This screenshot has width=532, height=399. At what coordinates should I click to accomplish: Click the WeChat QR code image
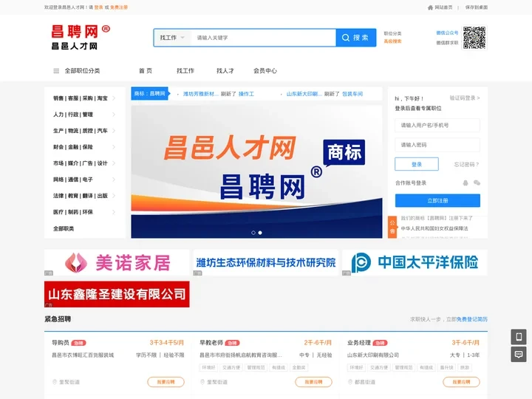474,38
